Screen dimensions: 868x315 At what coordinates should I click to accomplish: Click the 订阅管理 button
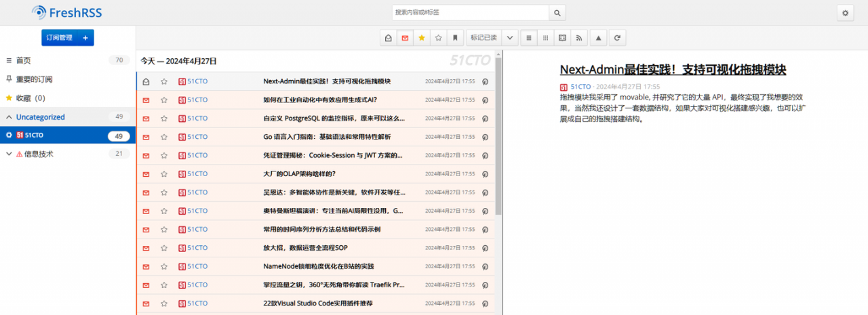(59, 38)
